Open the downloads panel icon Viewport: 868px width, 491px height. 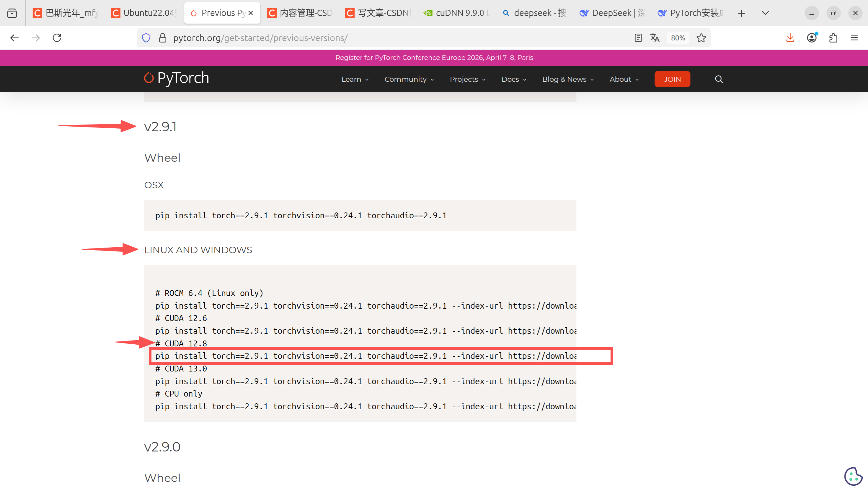tap(790, 38)
